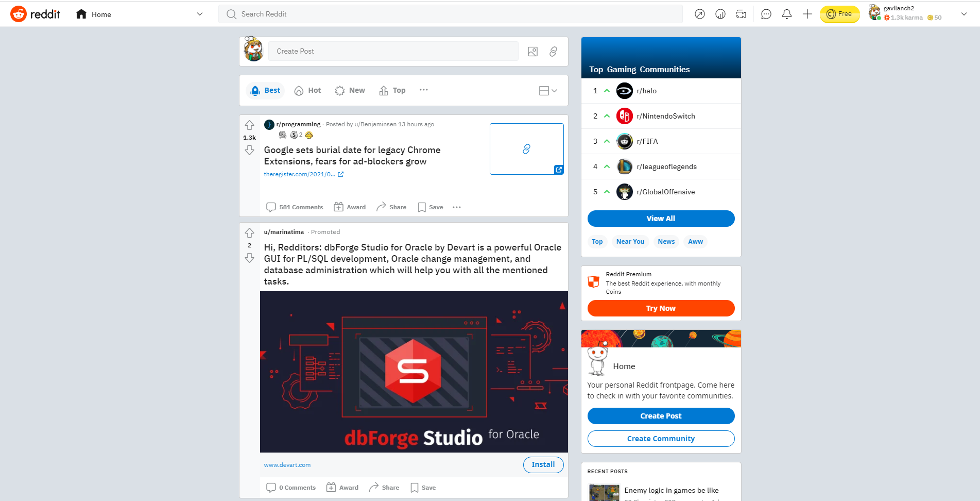Open the theregister.com link thumbnail
Screen dimensions: 980x501
526,149
